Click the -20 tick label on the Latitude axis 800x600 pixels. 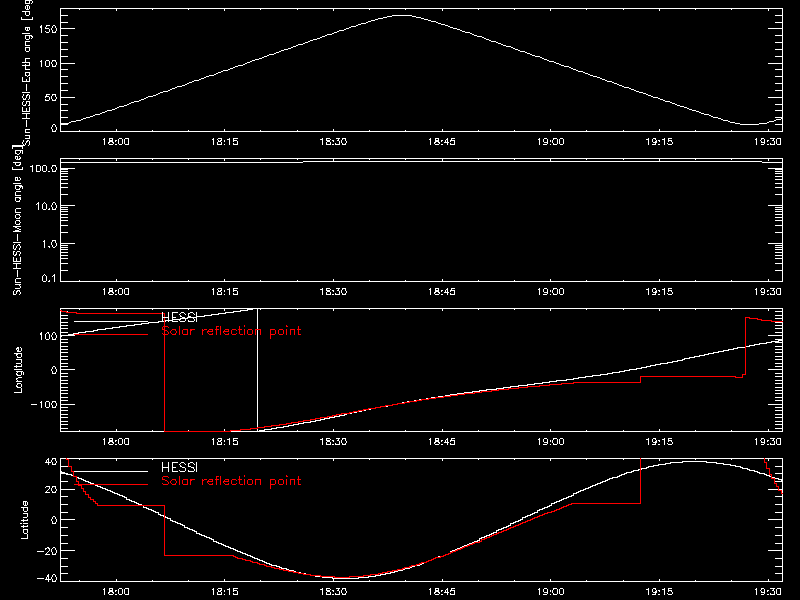pyautogui.click(x=47, y=551)
